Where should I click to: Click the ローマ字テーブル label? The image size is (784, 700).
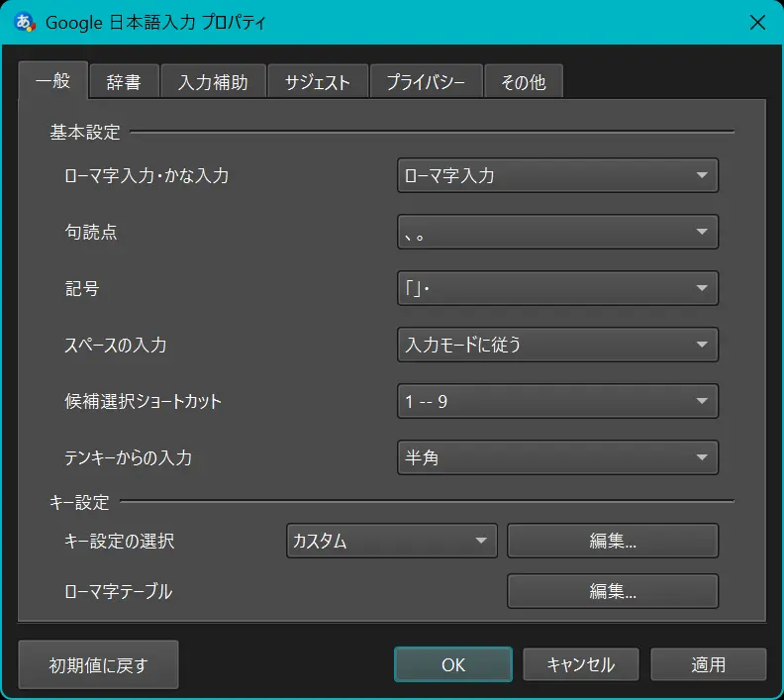point(119,591)
